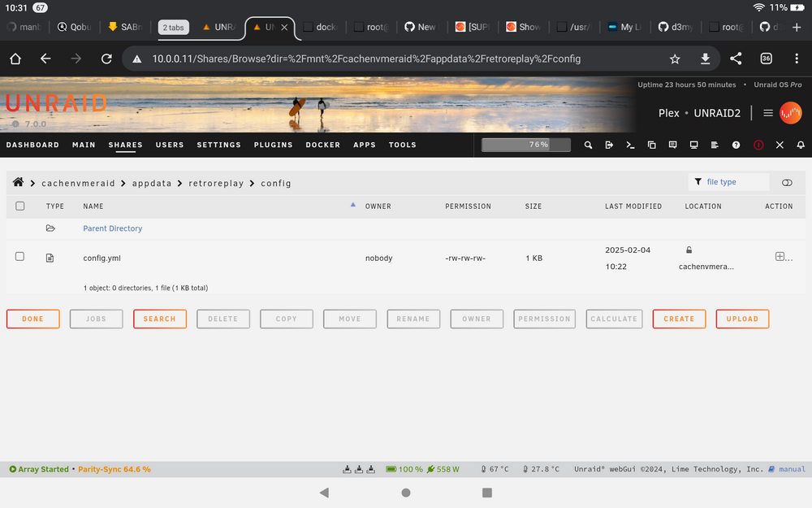Viewport: 812px width, 508px height.
Task: Open the DOCKER menu
Action: [322, 145]
